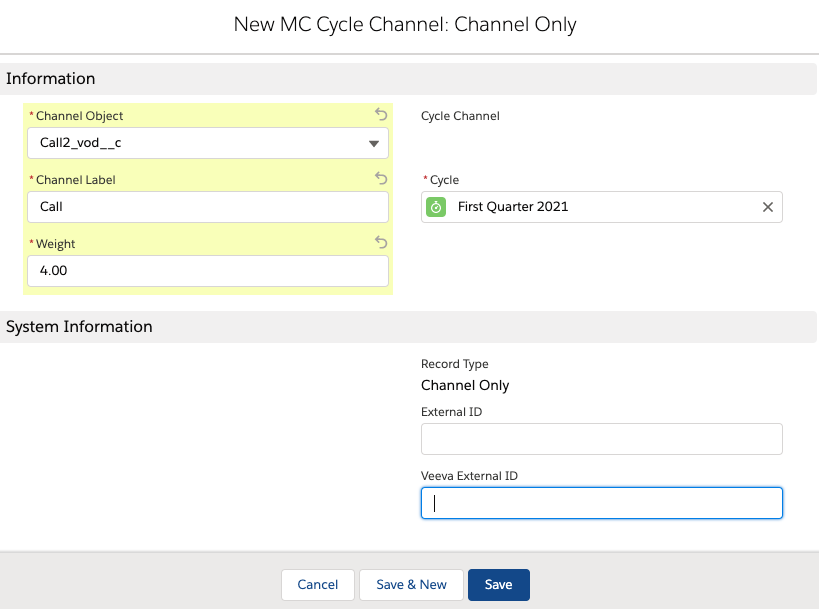
Task: Click the dialog title text
Action: (x=405, y=25)
